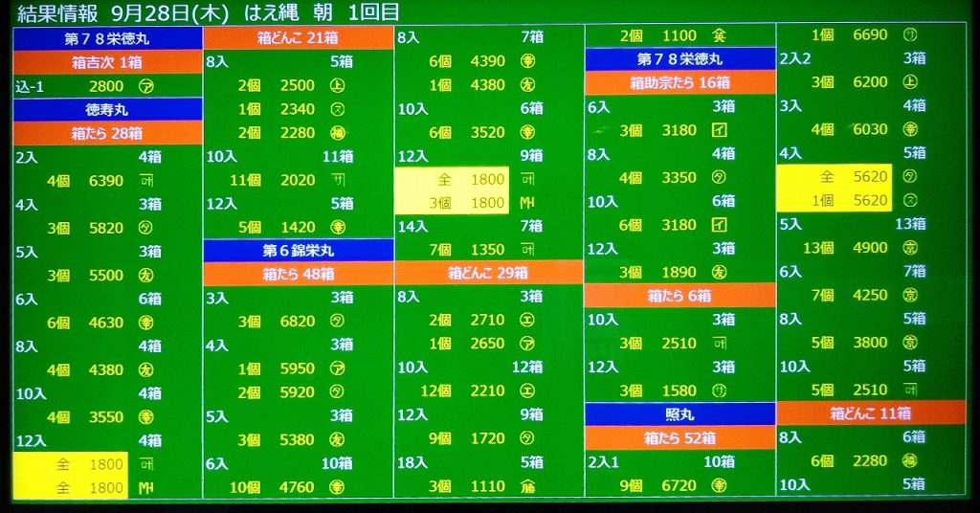Open the 第6錦栄丸 vessel header

298,251
